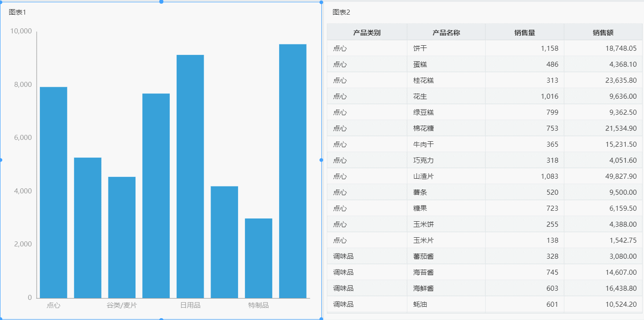Screen dimensions: 644x320
Task: Click the sales amount 23,635.80 cell
Action: (603, 80)
